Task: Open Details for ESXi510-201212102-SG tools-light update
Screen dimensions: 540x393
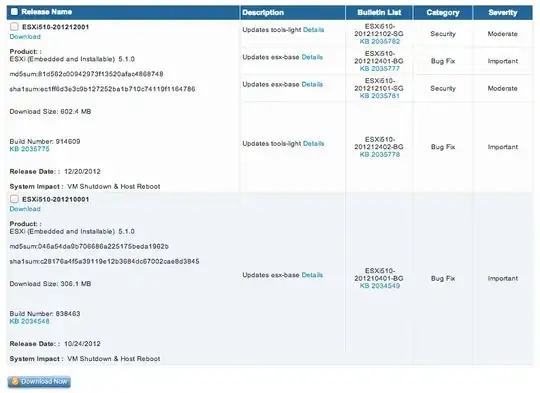Action: (x=313, y=30)
